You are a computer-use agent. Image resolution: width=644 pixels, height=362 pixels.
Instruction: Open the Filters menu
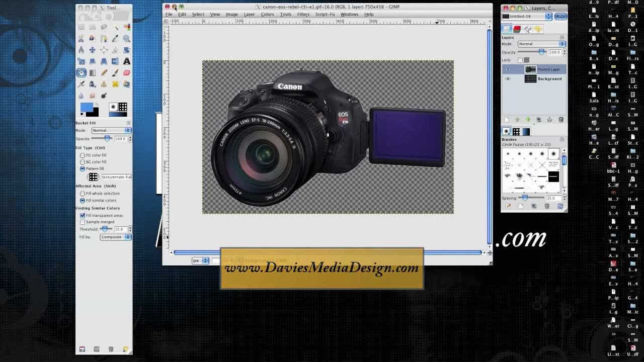tap(303, 14)
